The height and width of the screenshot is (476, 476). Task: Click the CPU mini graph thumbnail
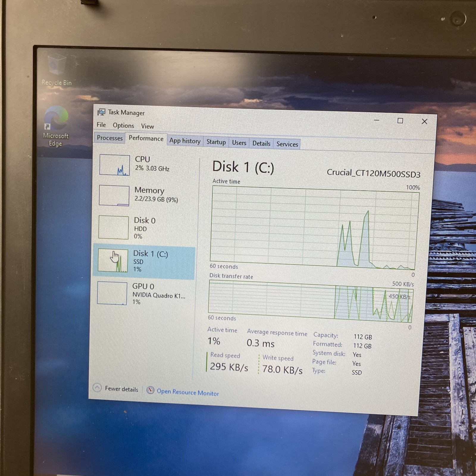[115, 165]
